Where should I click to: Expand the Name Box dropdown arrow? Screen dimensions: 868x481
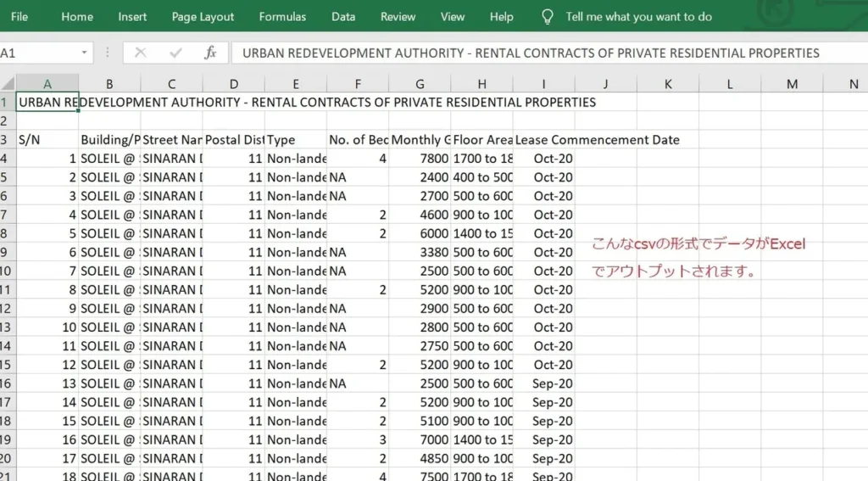84,53
